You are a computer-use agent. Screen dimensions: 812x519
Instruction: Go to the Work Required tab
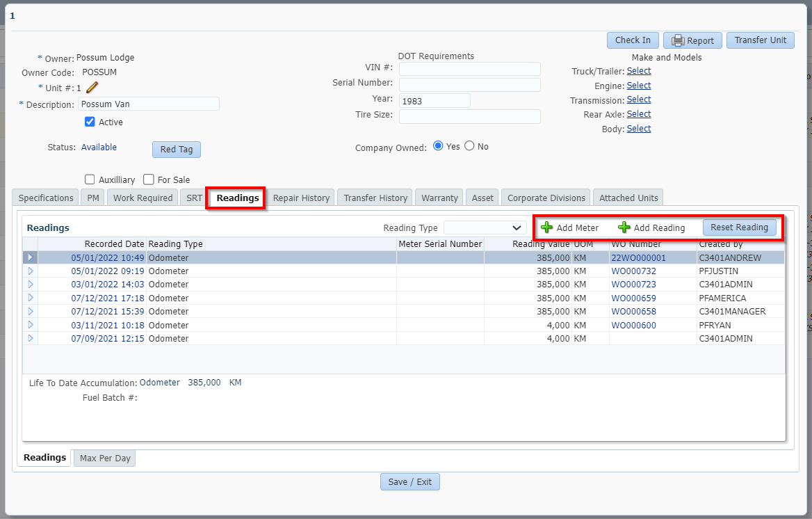(x=143, y=198)
